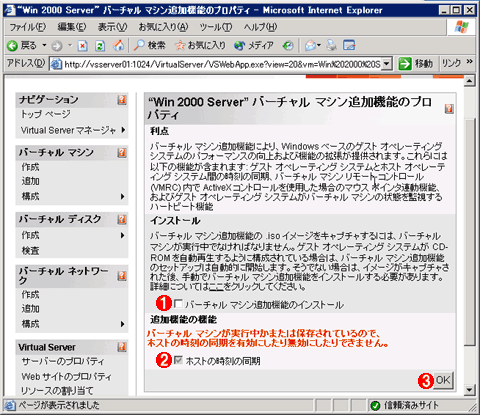Screen dimensions: 480x415
Task: Click the 移動 (Go) button
Action: point(416,64)
